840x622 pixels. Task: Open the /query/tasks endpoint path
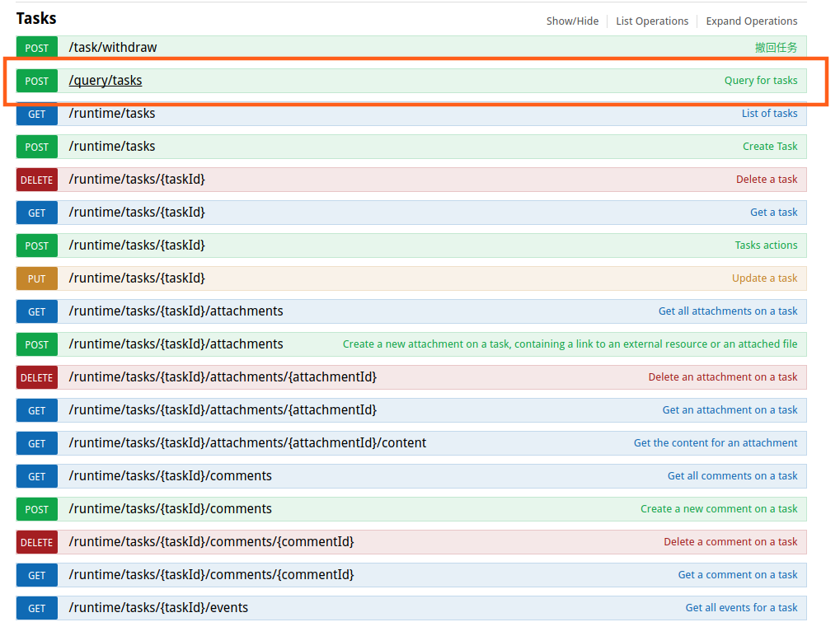106,80
